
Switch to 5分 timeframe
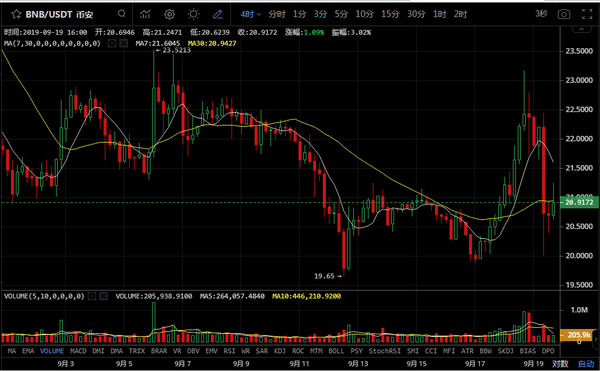(341, 15)
